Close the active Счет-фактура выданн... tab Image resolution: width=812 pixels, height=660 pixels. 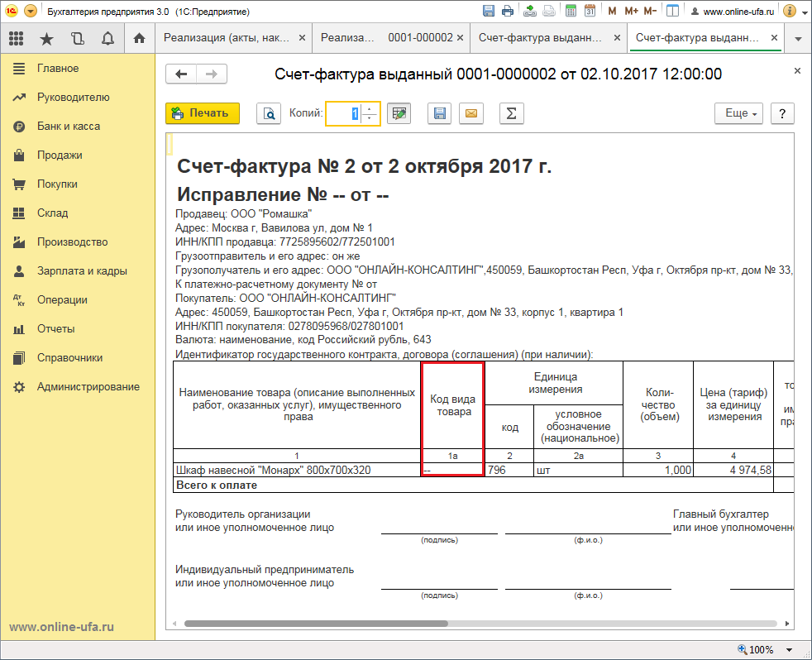click(774, 38)
